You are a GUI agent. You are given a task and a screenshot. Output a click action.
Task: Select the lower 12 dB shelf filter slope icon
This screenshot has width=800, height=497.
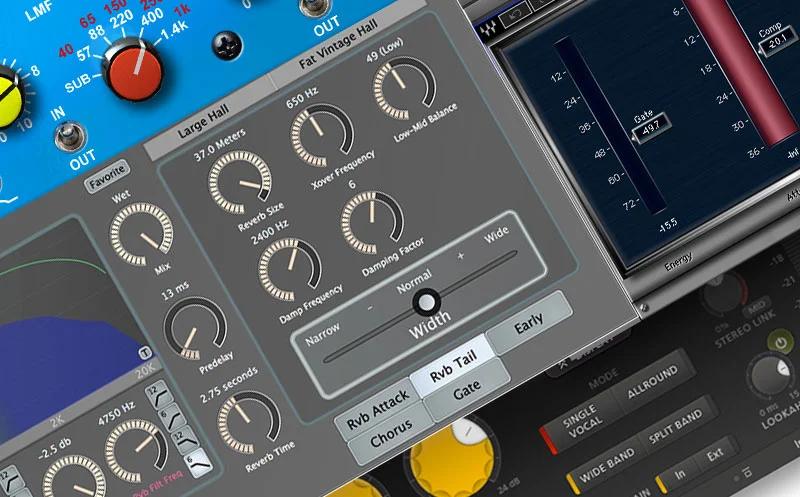point(184,441)
